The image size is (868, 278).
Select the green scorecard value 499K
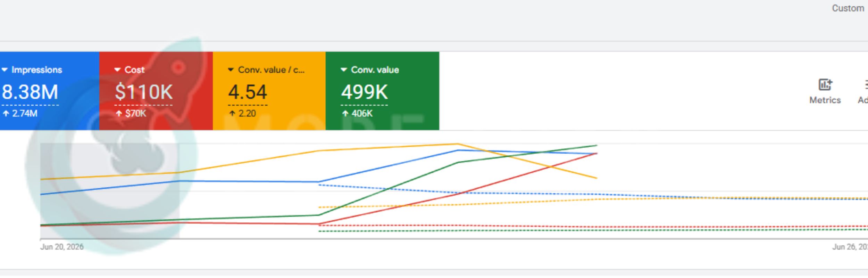pyautogui.click(x=364, y=92)
